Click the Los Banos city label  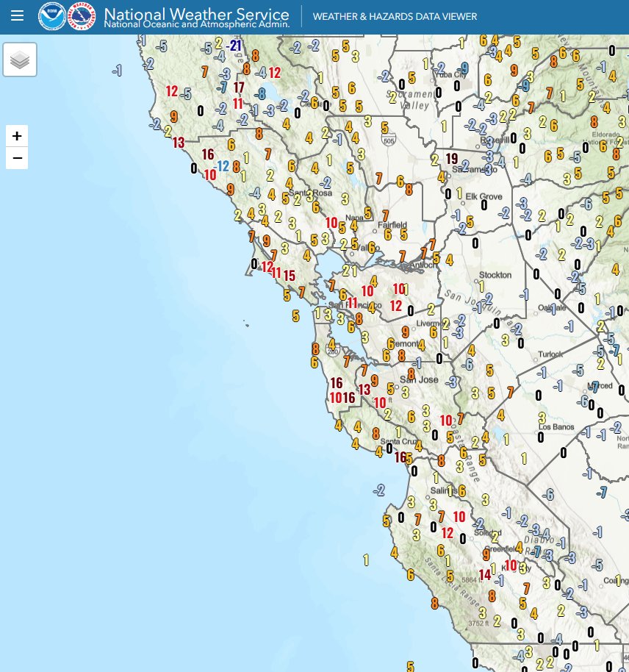coord(556,427)
